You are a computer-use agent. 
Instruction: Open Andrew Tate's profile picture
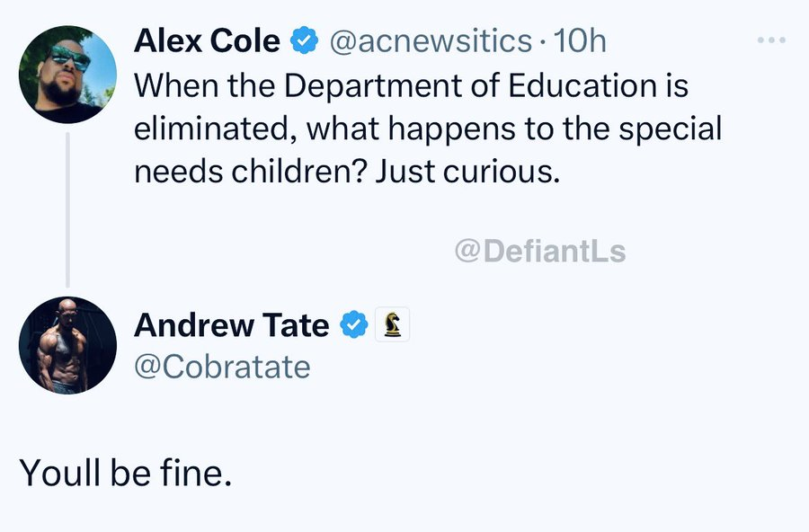coord(67,345)
